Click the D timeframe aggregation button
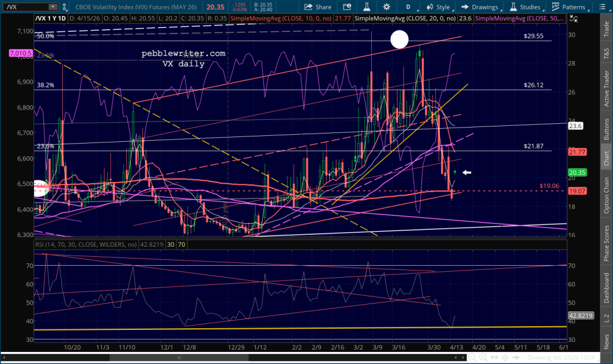 (x=408, y=7)
